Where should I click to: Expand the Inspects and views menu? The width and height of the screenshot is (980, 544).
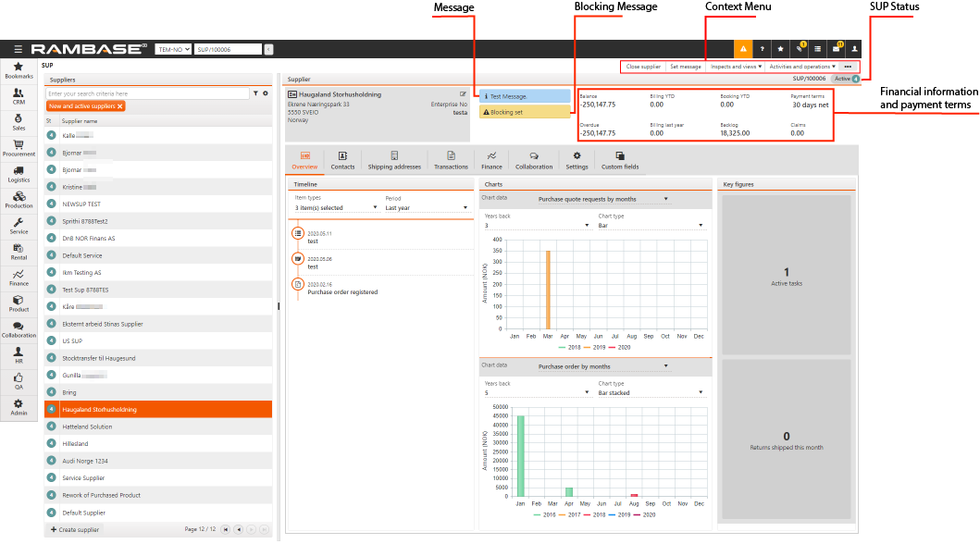click(736, 67)
